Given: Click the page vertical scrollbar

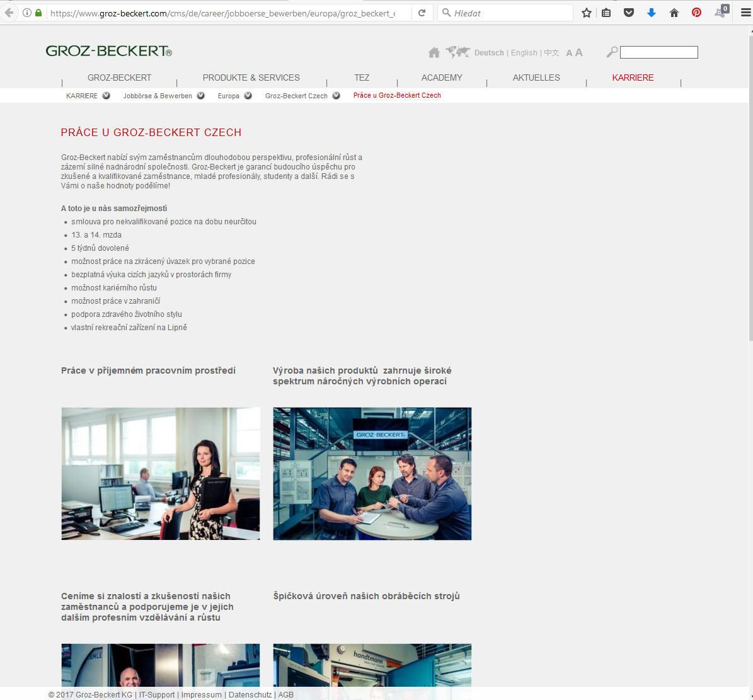Looking at the screenshot, I should (750, 187).
